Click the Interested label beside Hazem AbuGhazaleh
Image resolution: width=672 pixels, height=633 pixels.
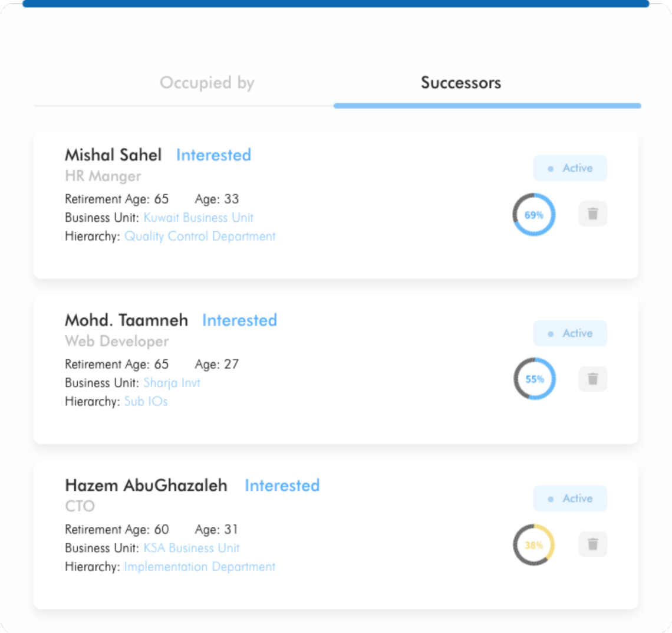282,486
